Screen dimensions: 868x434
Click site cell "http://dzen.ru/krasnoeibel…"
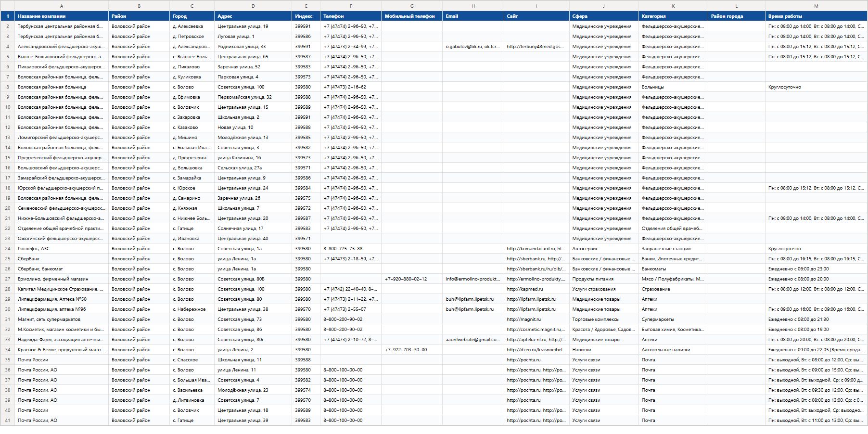click(536, 350)
